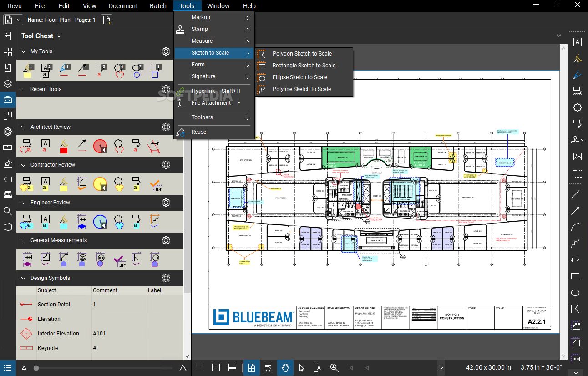Open the Tool Chest title dropdown

click(59, 36)
